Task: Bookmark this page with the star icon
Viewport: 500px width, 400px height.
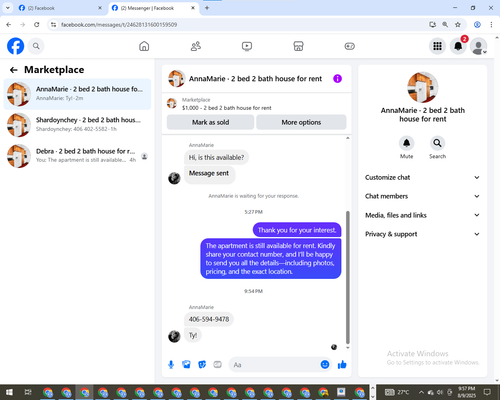Action: 458,25
